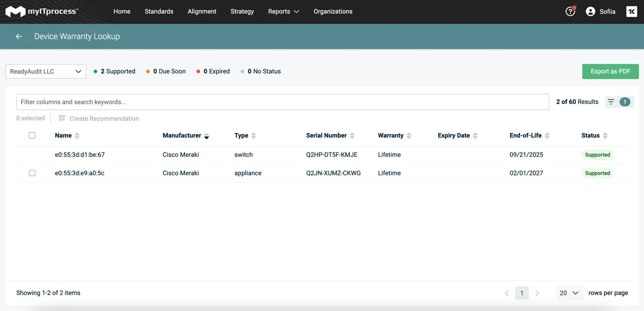Expand the ReadyAudit LLC organization dropdown
Screen dimensions: 644x311
(x=46, y=72)
